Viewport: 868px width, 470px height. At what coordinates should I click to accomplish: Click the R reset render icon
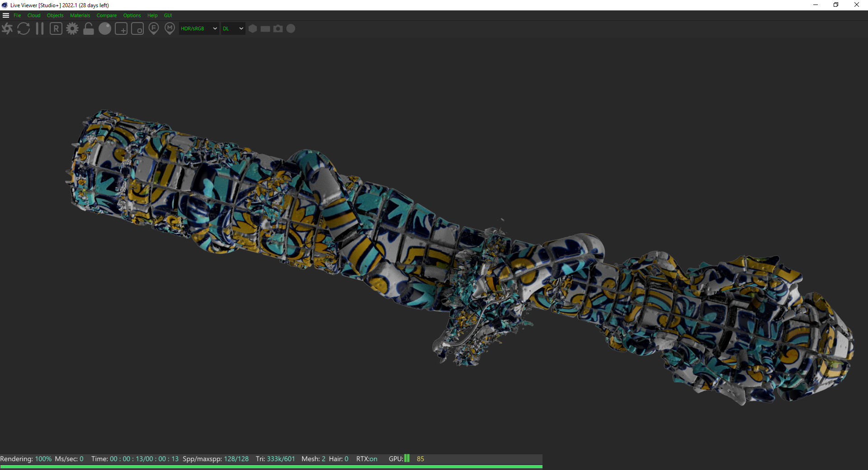pos(56,29)
